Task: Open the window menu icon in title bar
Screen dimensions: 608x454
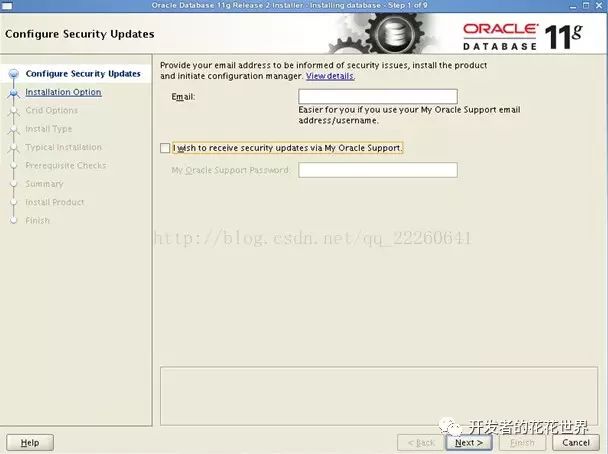Action: pos(7,5)
